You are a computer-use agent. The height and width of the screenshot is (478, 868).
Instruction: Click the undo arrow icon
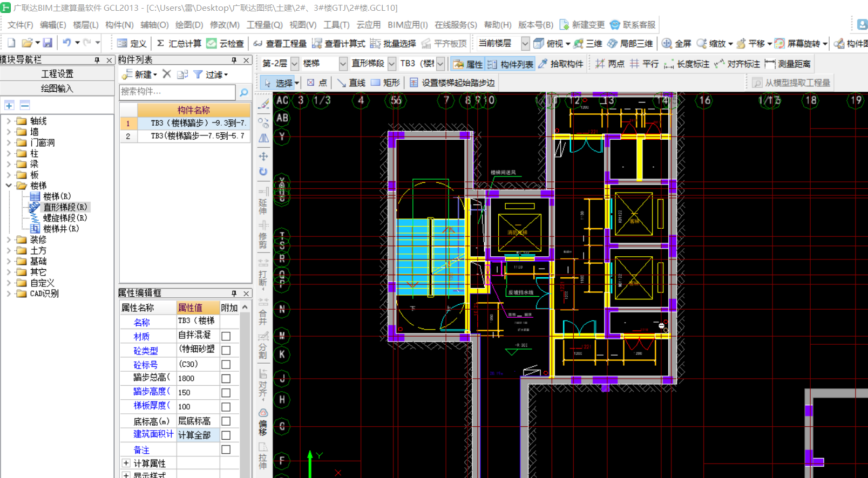[x=67, y=43]
